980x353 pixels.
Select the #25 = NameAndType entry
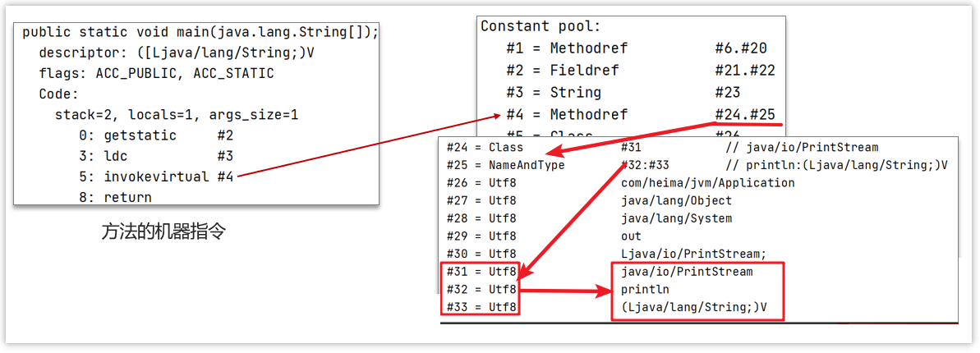tap(505, 165)
